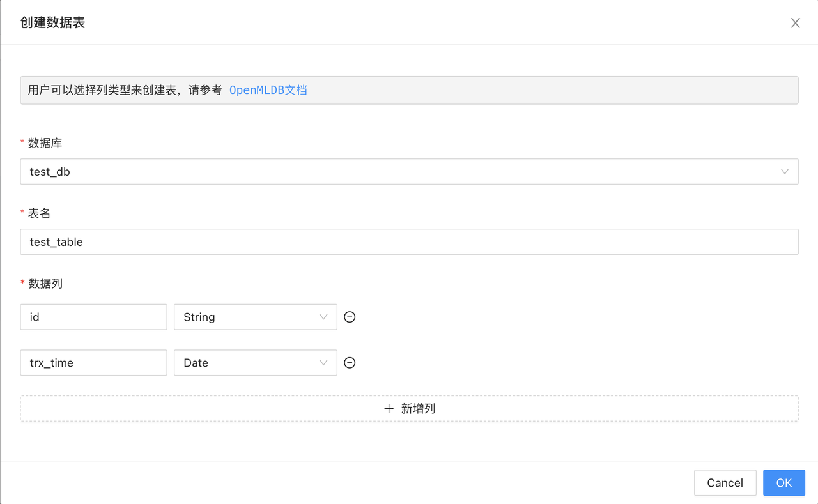Select the trx_time column name field
Screen dimensions: 818x504
[93, 362]
